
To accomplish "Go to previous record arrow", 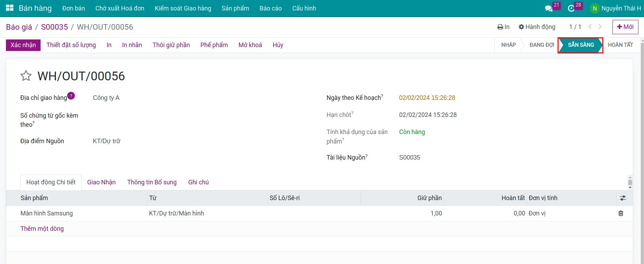I will click(590, 27).
